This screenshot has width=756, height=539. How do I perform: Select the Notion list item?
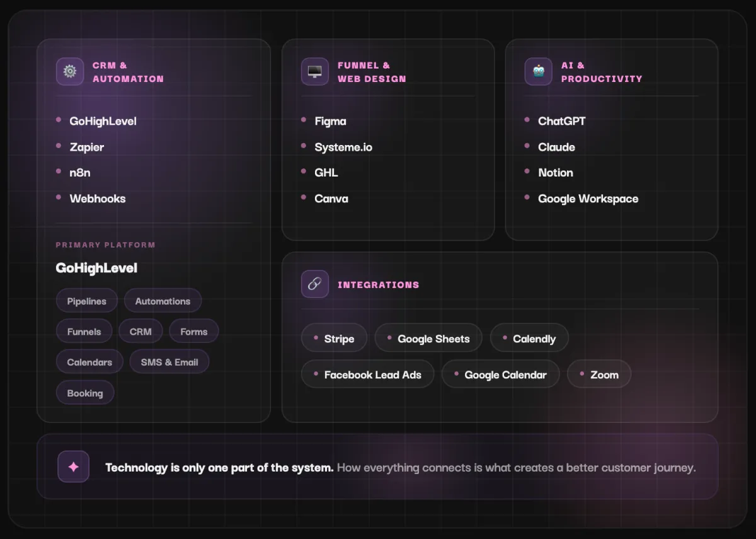pyautogui.click(x=556, y=173)
